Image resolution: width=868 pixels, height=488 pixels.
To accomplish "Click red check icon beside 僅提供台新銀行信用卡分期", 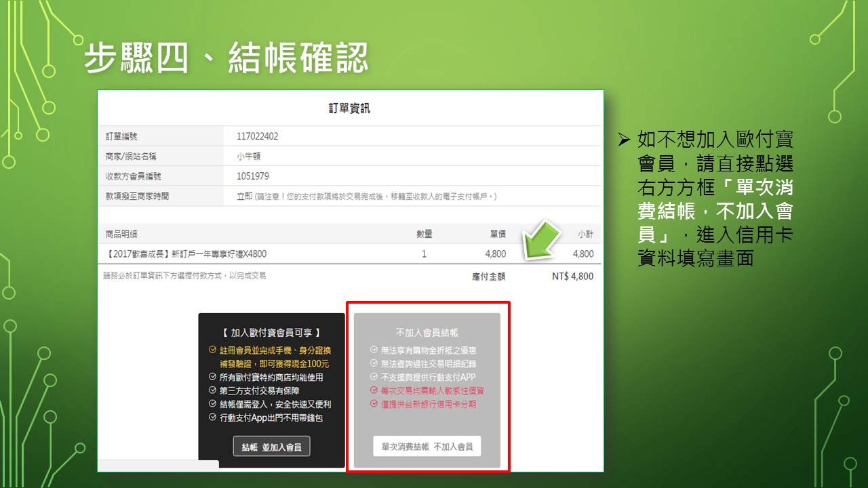I will coord(374,404).
